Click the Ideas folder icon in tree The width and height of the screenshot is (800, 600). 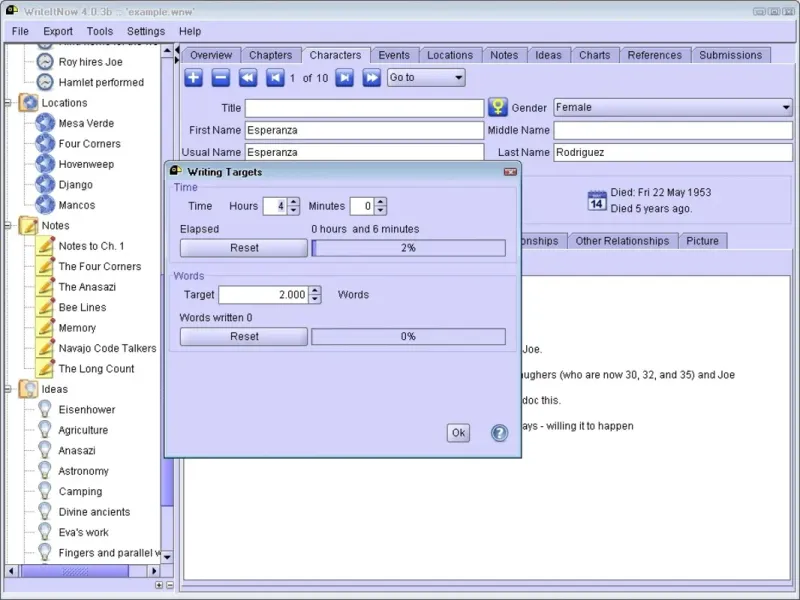[29, 389]
